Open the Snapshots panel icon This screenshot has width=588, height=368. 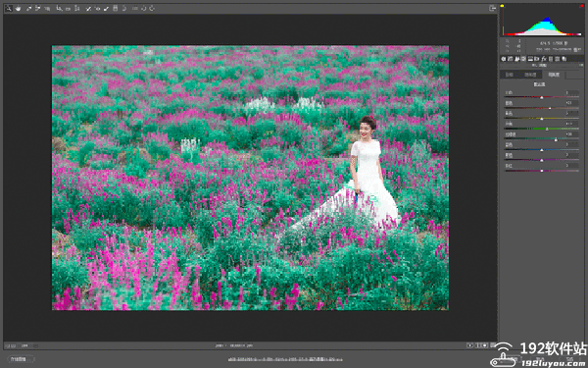click(564, 59)
